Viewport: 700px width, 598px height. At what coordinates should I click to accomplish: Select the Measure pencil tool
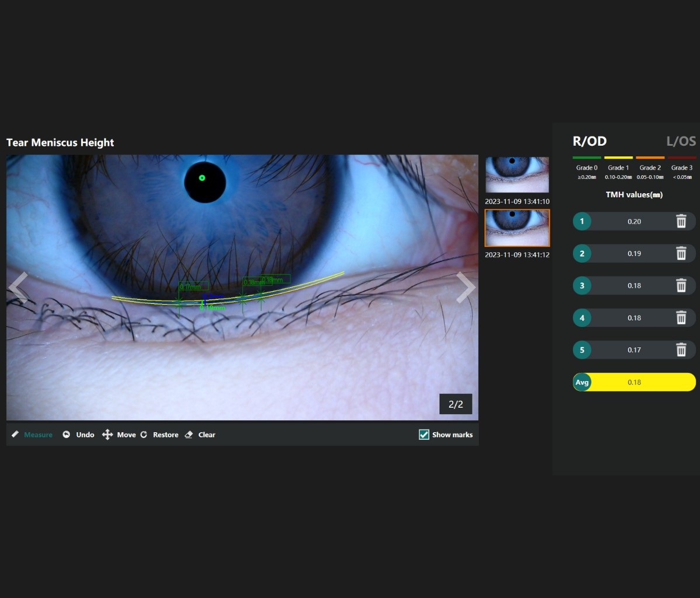coord(32,435)
